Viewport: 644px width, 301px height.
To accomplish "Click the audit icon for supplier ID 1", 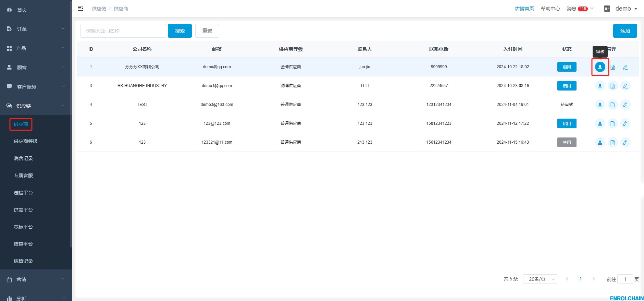I will [x=600, y=67].
